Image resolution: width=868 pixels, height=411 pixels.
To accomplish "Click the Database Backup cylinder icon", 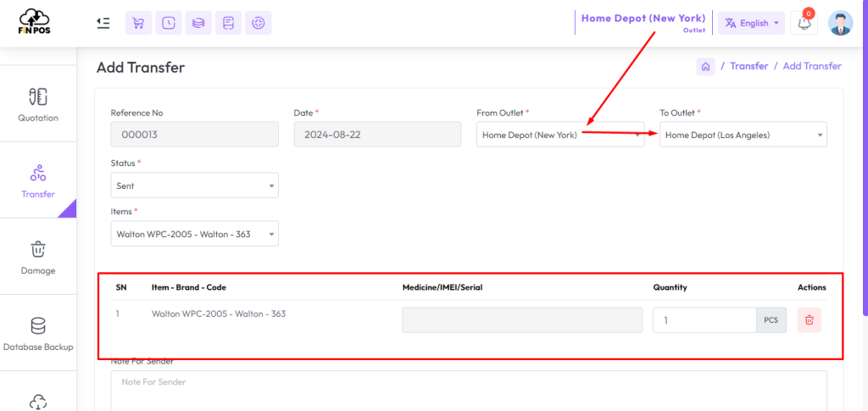I will pyautogui.click(x=37, y=325).
